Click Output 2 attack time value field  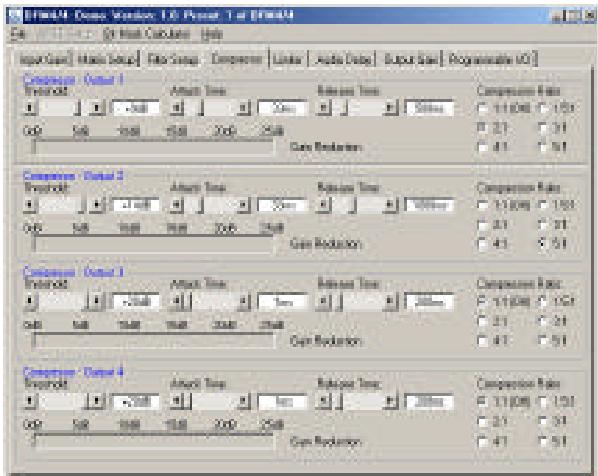283,205
